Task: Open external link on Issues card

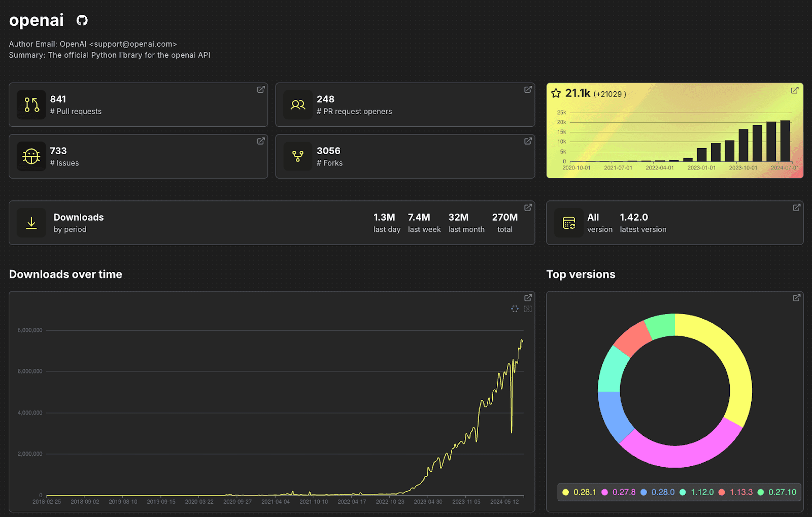Action: (261, 141)
